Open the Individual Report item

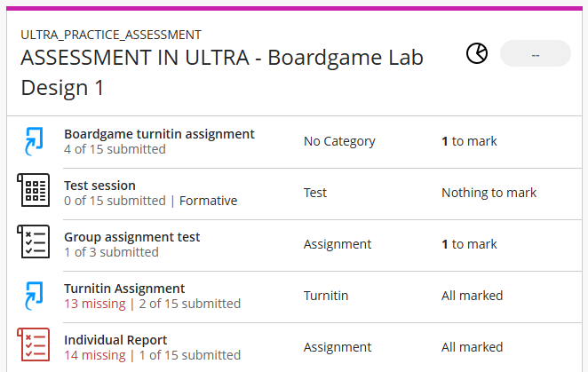pos(115,340)
